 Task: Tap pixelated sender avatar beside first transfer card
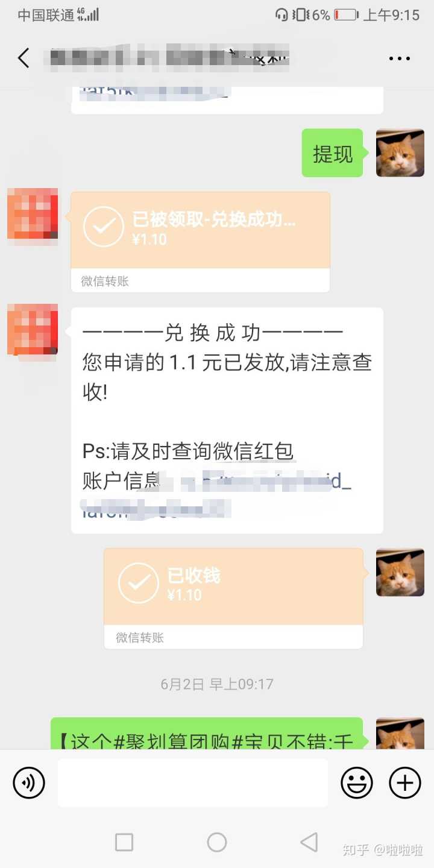pos(33,215)
